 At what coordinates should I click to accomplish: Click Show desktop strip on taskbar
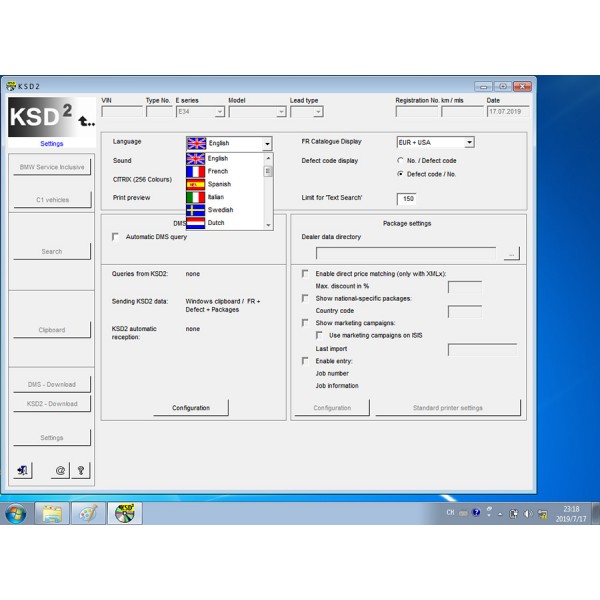click(x=596, y=514)
